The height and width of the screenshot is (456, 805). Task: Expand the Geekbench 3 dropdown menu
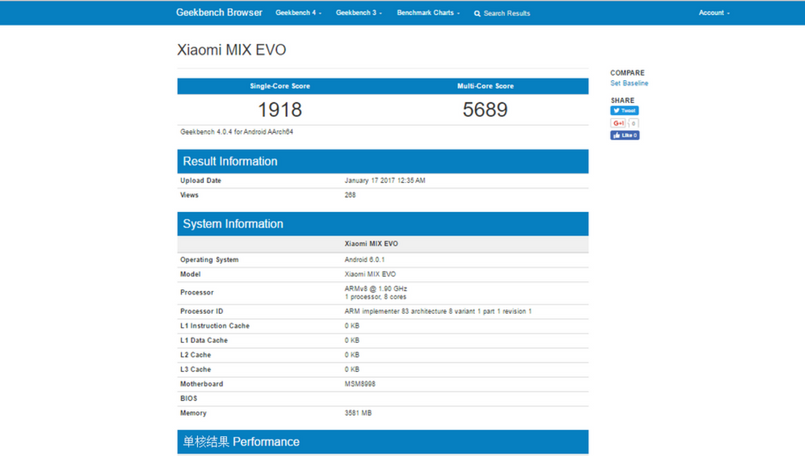359,13
